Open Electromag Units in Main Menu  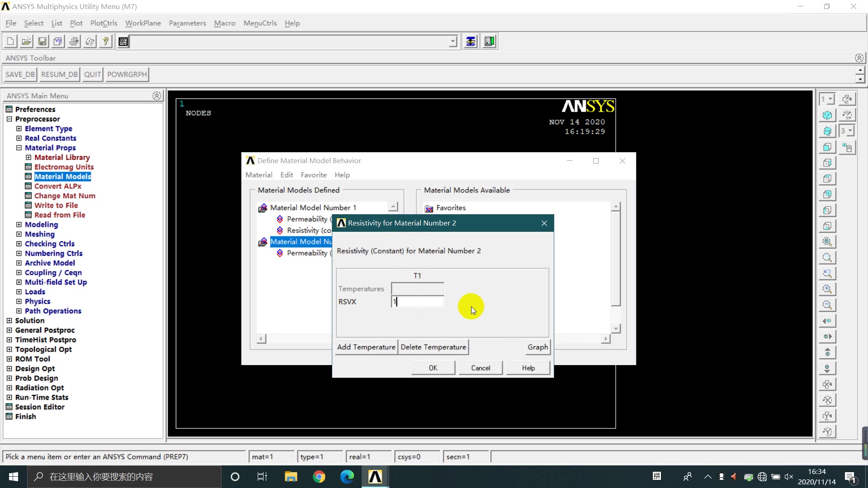(x=64, y=167)
